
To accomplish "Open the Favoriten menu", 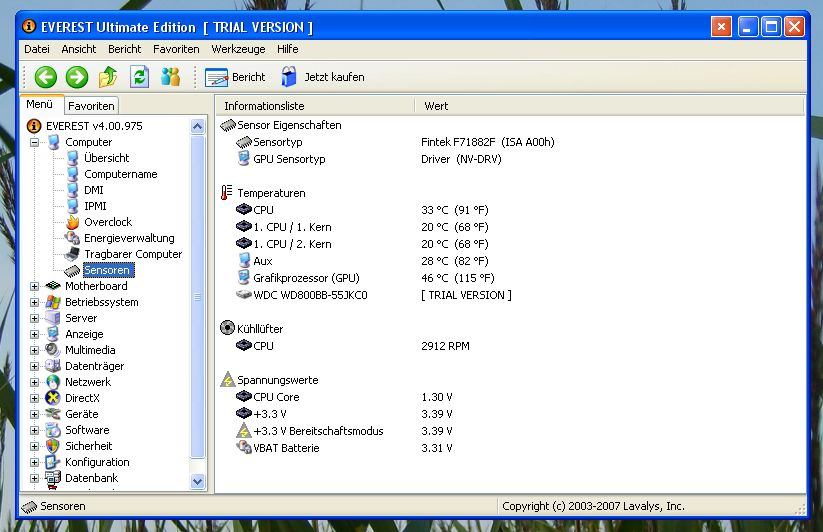I will click(x=176, y=49).
